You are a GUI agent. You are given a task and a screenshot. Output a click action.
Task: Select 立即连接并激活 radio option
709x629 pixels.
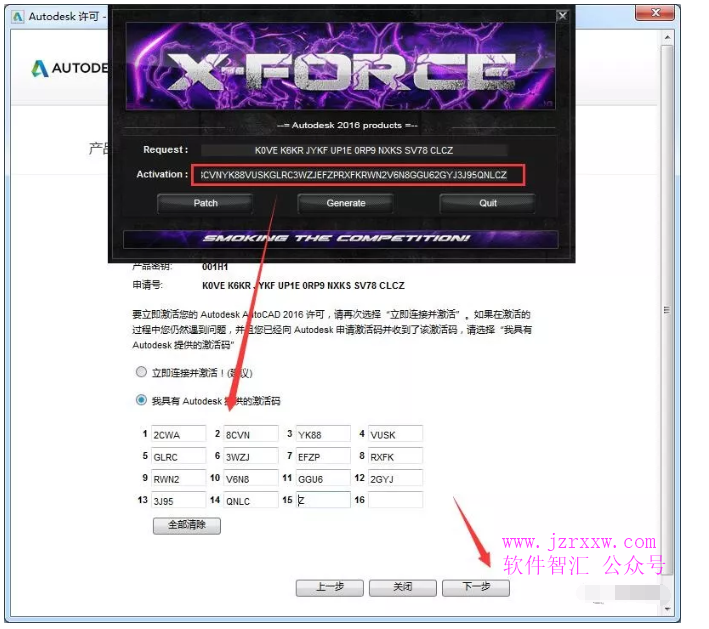[141, 372]
